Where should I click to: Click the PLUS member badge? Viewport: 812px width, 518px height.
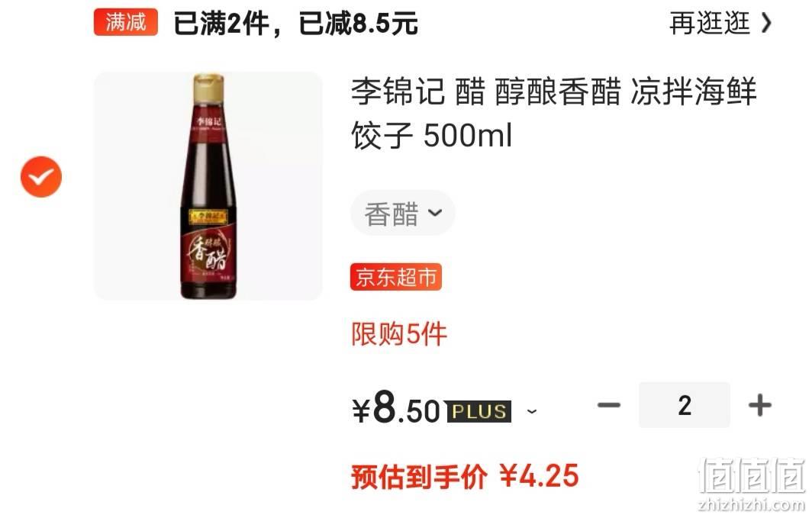pos(479,411)
